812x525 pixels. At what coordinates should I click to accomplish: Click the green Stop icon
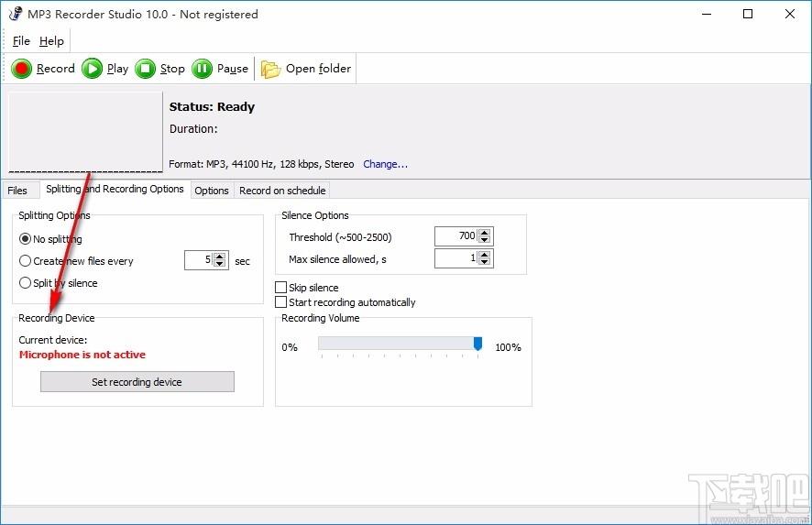(x=146, y=69)
